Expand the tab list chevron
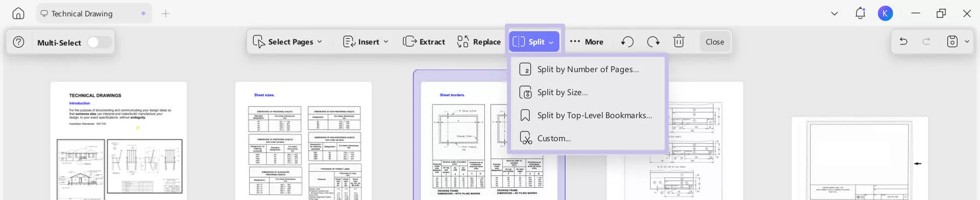 (x=835, y=14)
